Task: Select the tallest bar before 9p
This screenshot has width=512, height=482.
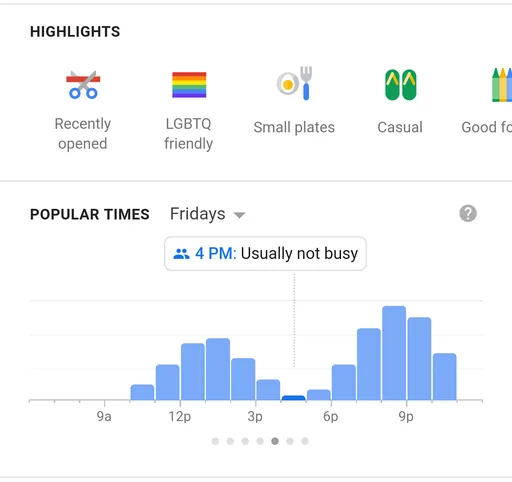Action: coord(394,353)
